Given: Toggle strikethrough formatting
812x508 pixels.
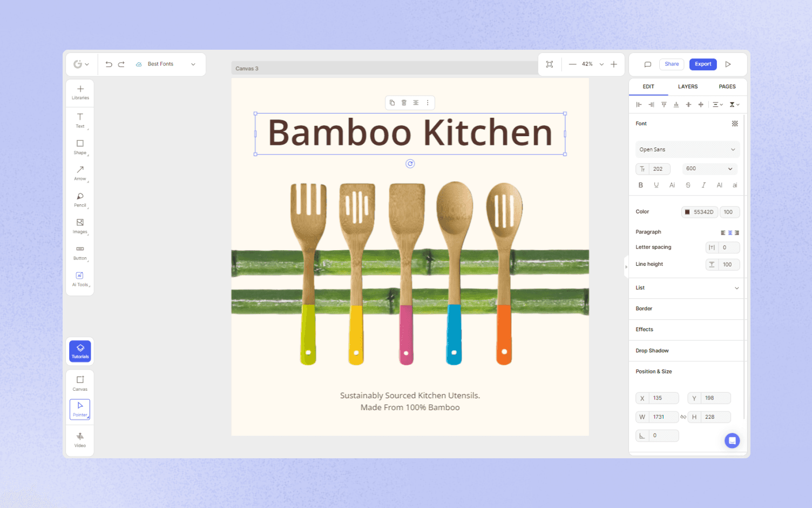Looking at the screenshot, I should (x=688, y=185).
